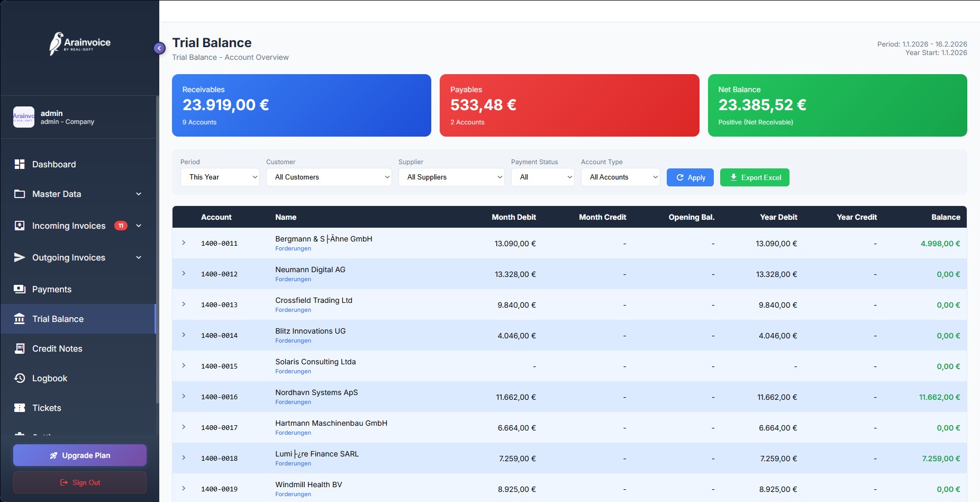Screen dimensions: 980x502
Task: Expand the Outgoing Invoices submenu
Action: point(139,257)
